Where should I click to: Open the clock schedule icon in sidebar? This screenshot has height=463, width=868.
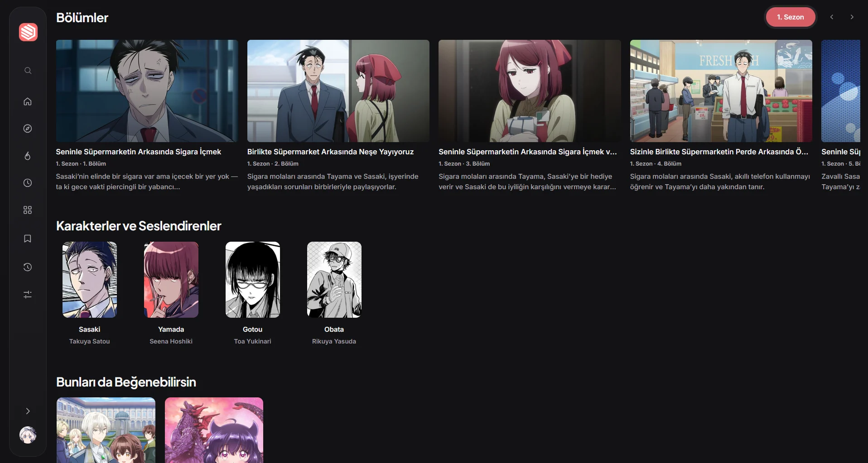pyautogui.click(x=28, y=183)
